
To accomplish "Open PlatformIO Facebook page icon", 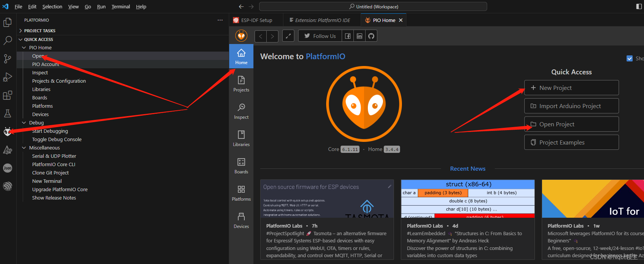I will pyautogui.click(x=348, y=36).
